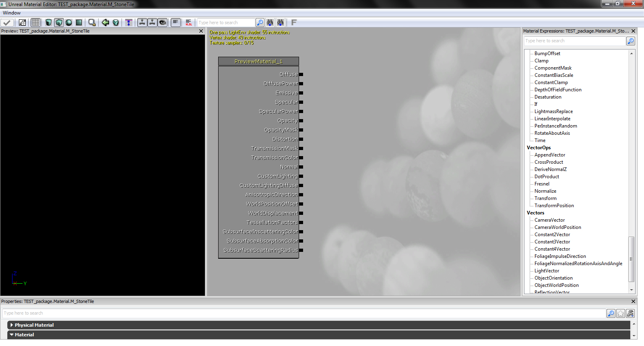Screen dimensions: 644x346
Task: Select the PreviewMaterial_1 node title
Action: (258, 62)
